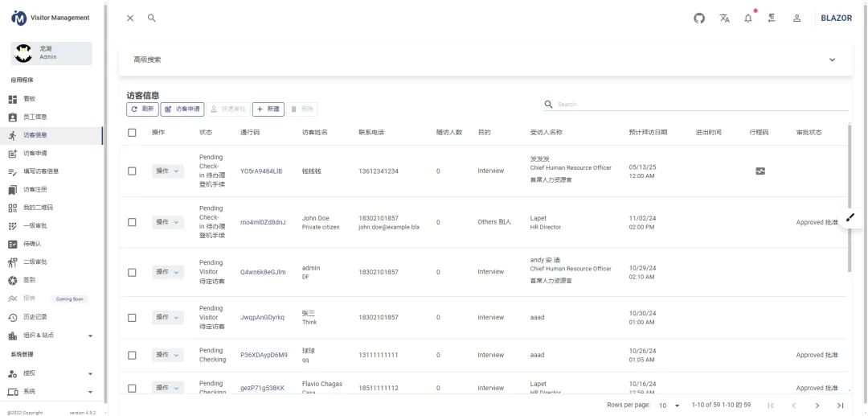
Task: Go to 看板 dashboard in sidebar
Action: [51, 99]
